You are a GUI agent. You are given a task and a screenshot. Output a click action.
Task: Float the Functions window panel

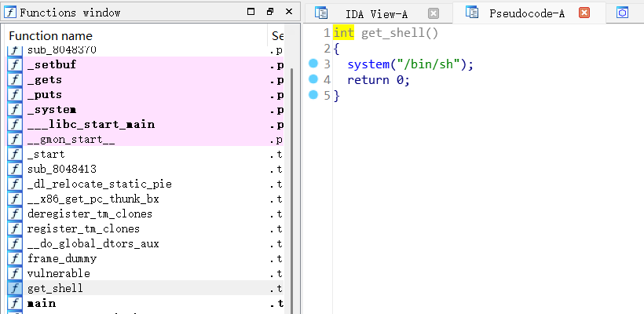269,13
